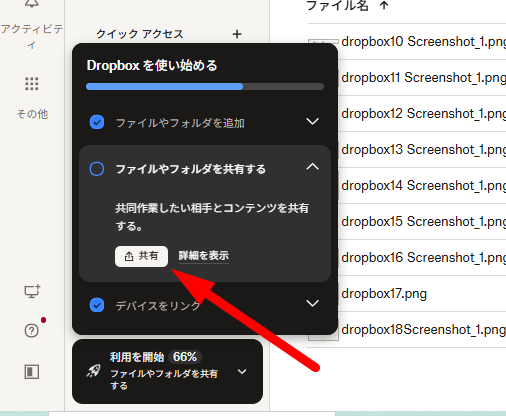Expand デバイスをリンク chevron
The image size is (506, 416).
[x=312, y=303]
